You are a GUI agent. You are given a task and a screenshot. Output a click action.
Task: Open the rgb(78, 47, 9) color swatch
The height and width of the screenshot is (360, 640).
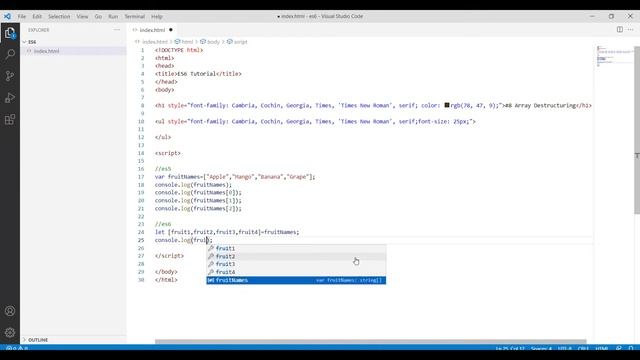click(447, 105)
